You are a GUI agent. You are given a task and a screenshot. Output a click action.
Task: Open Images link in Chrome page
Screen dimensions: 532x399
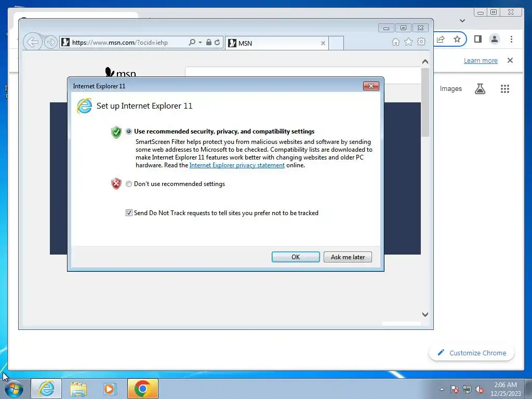pyautogui.click(x=450, y=88)
